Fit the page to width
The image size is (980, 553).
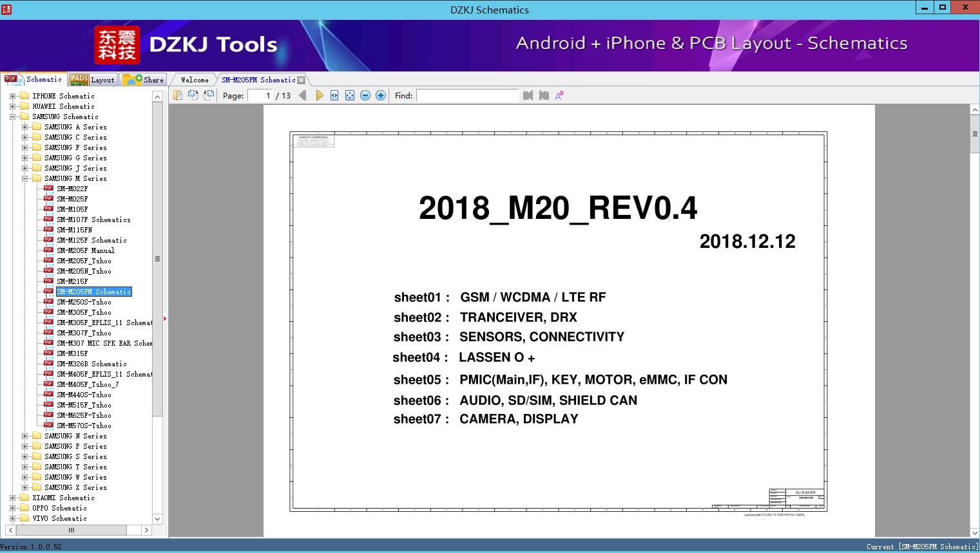click(x=334, y=95)
